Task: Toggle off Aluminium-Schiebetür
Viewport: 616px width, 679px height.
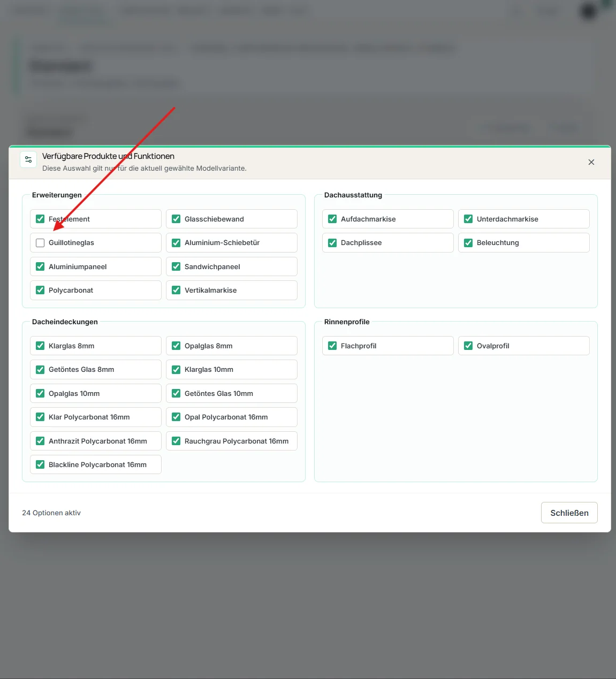Action: pyautogui.click(x=176, y=243)
